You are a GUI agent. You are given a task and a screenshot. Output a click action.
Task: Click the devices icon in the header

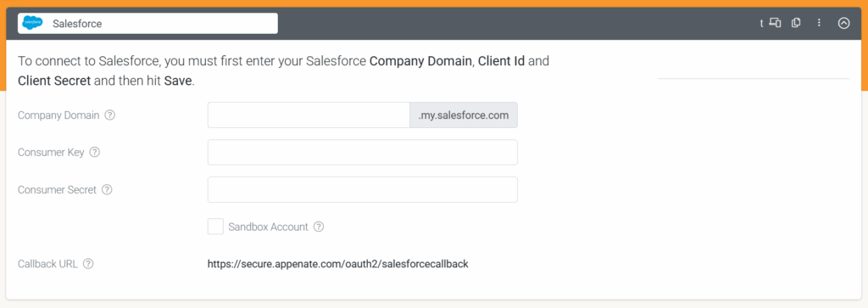point(775,23)
